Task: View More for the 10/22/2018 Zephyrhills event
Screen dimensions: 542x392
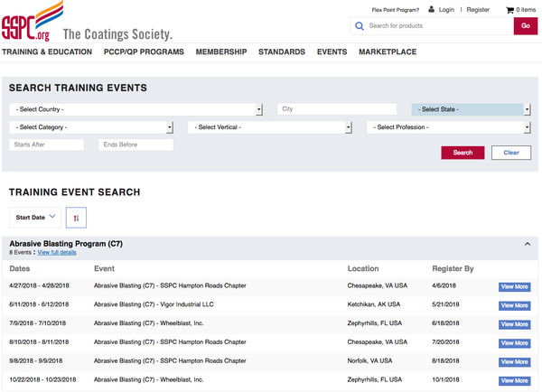Action: click(514, 380)
